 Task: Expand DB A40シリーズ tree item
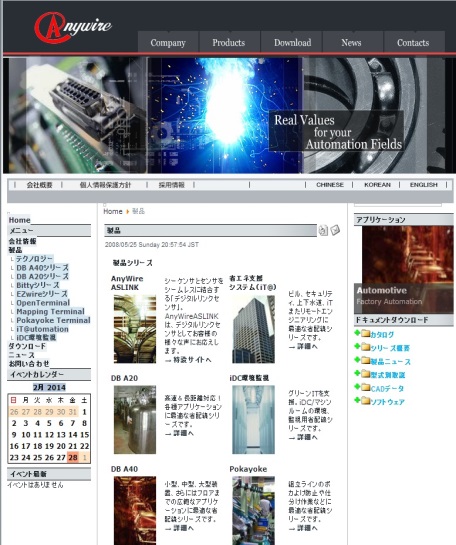pyautogui.click(x=42, y=268)
